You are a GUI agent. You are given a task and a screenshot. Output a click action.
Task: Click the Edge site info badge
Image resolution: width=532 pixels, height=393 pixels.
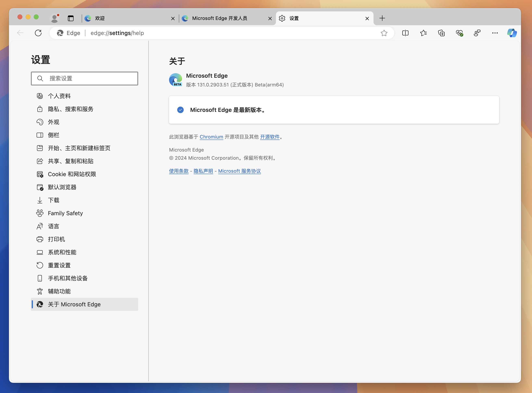[x=68, y=33]
